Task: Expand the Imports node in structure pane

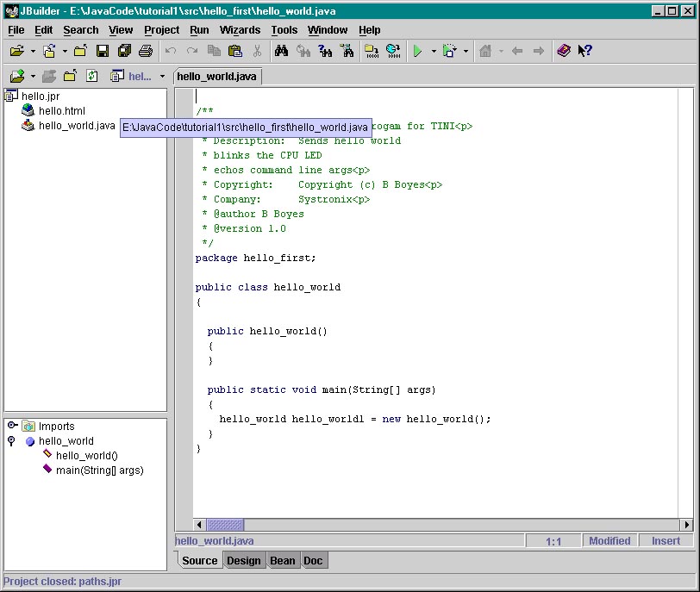Action: (12, 426)
